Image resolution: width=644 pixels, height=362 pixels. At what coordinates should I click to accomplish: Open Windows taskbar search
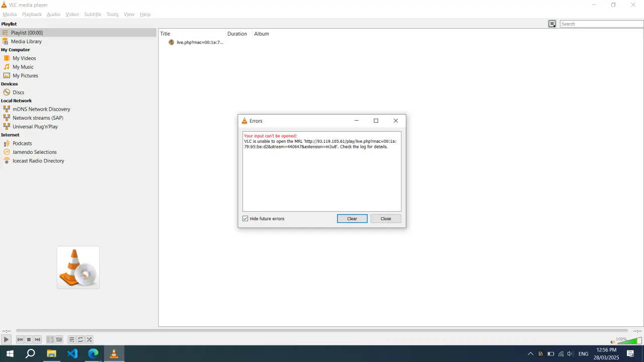30,353
